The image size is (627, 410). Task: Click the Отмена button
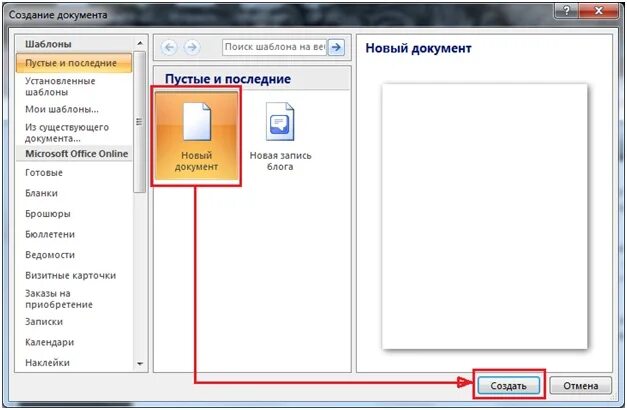tap(581, 386)
